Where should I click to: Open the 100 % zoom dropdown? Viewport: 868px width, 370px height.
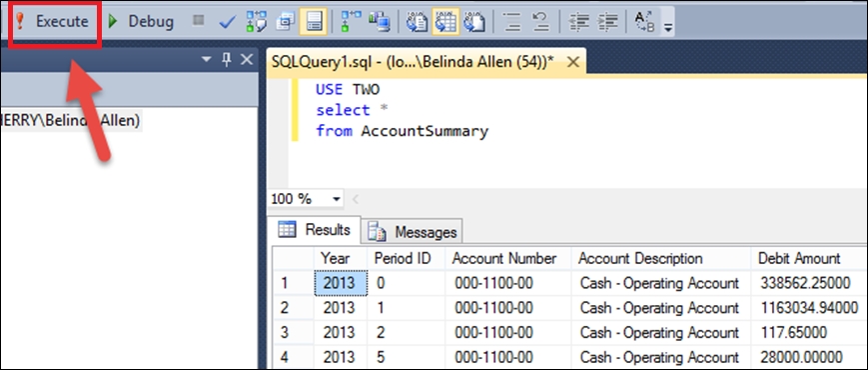coord(336,199)
